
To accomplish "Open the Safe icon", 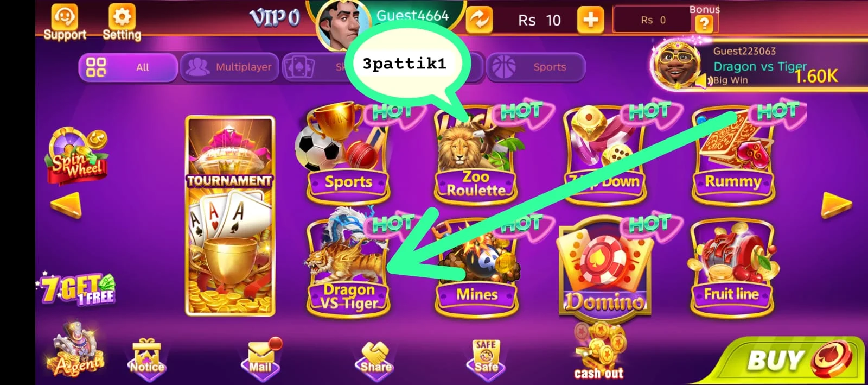I will pyautogui.click(x=486, y=357).
